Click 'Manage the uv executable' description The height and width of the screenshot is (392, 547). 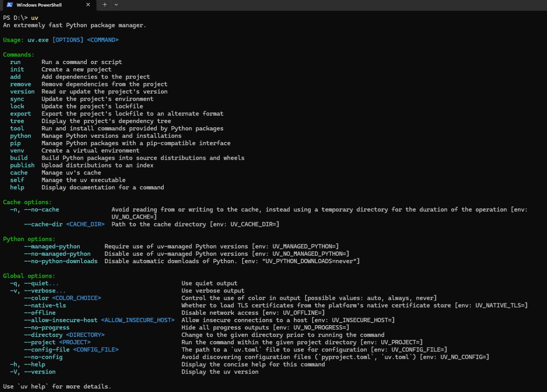click(84, 180)
